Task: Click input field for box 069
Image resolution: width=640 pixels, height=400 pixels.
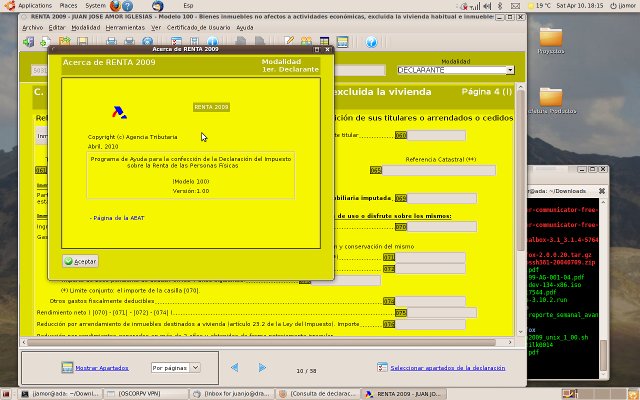Action: pyautogui.click(x=442, y=198)
